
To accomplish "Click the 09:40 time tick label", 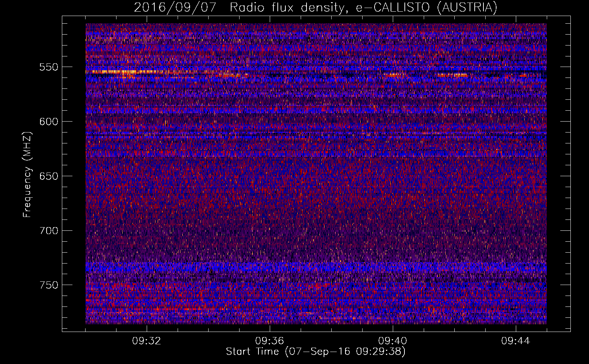I will [x=393, y=341].
